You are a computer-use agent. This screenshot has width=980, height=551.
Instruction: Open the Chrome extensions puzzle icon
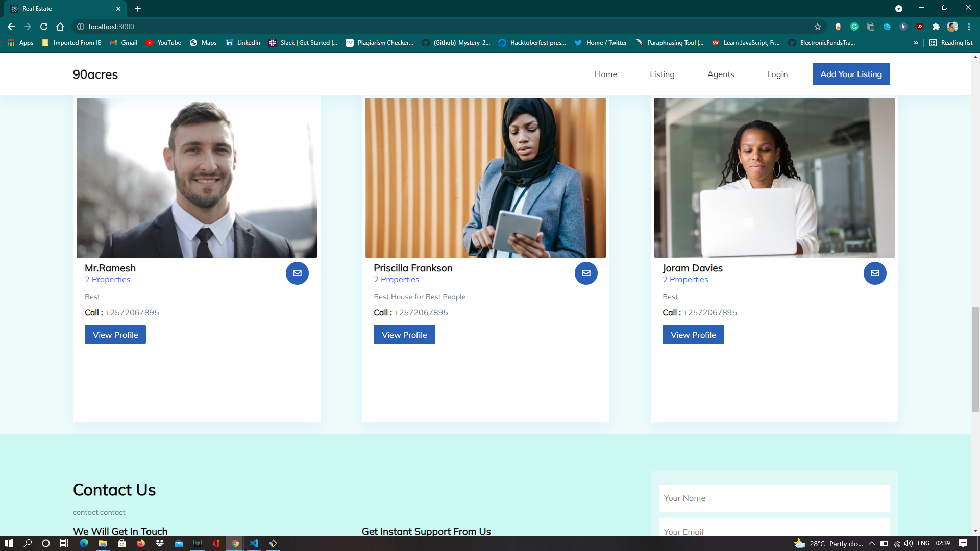[x=936, y=27]
